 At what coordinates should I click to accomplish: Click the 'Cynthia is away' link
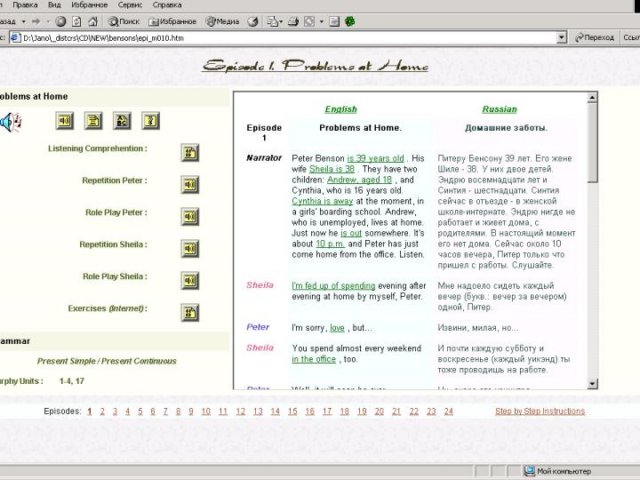pyautogui.click(x=322, y=201)
